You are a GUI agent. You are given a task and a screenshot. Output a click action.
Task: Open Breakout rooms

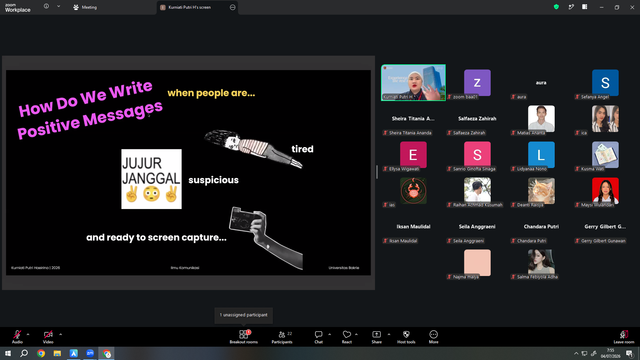coord(244,337)
